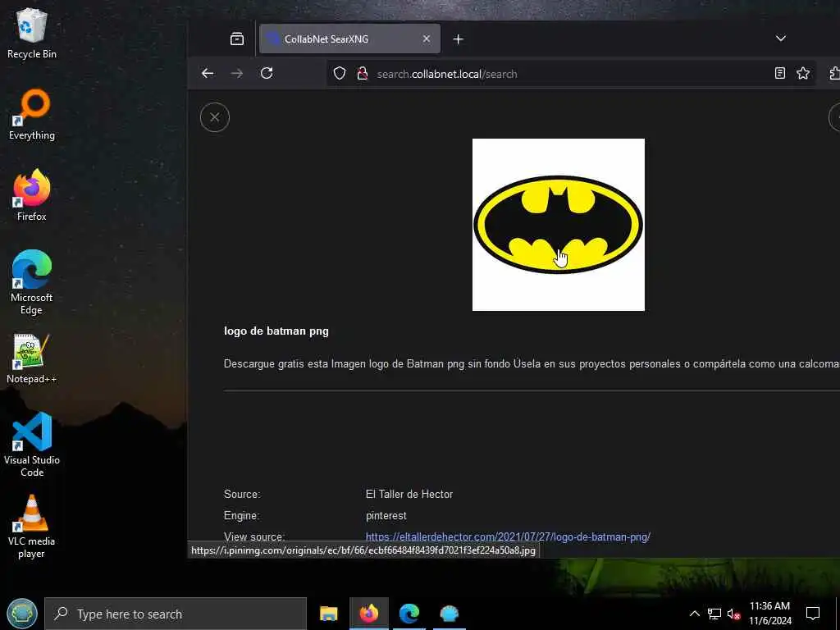Open the Everything desktop shortcut

click(x=32, y=115)
